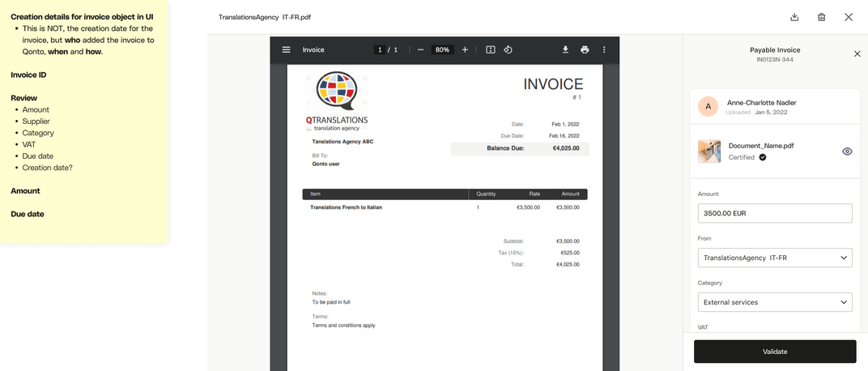Download the PDF from the viewer toolbar
Viewport: 868px width, 371px height.
565,49
